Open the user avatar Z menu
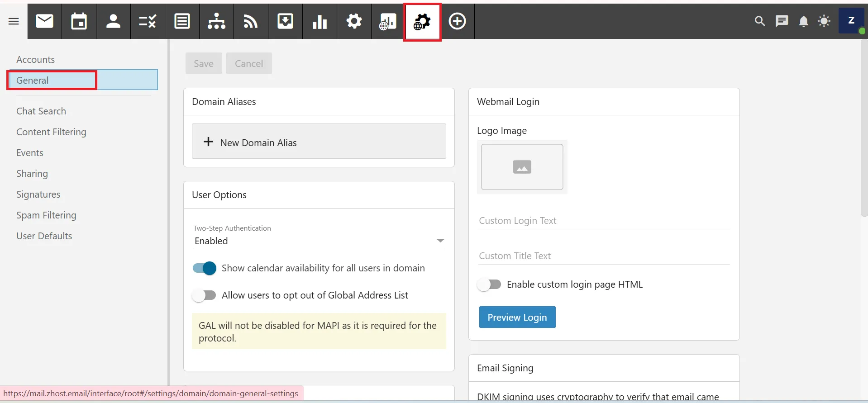Image resolution: width=868 pixels, height=403 pixels. click(x=851, y=21)
